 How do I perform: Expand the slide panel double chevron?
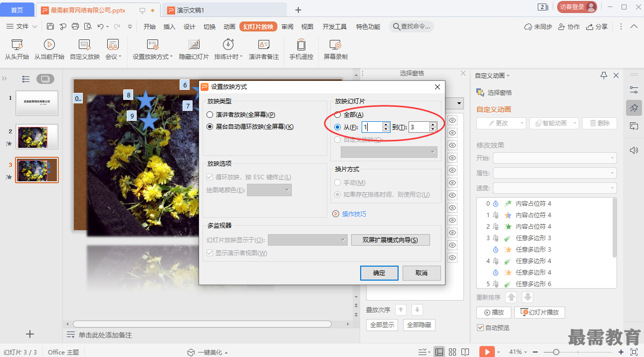pyautogui.click(x=4, y=79)
